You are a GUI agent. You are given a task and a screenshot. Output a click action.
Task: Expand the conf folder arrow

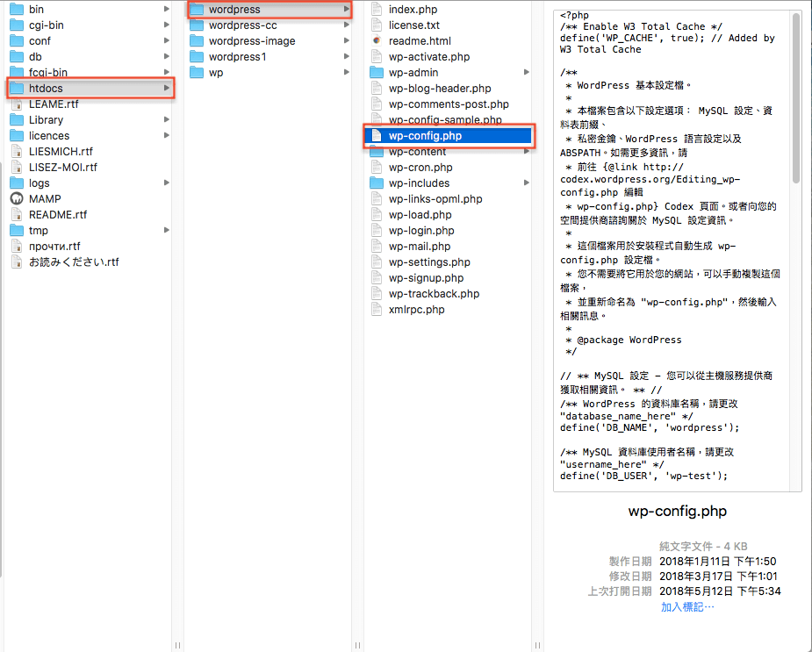[x=166, y=40]
